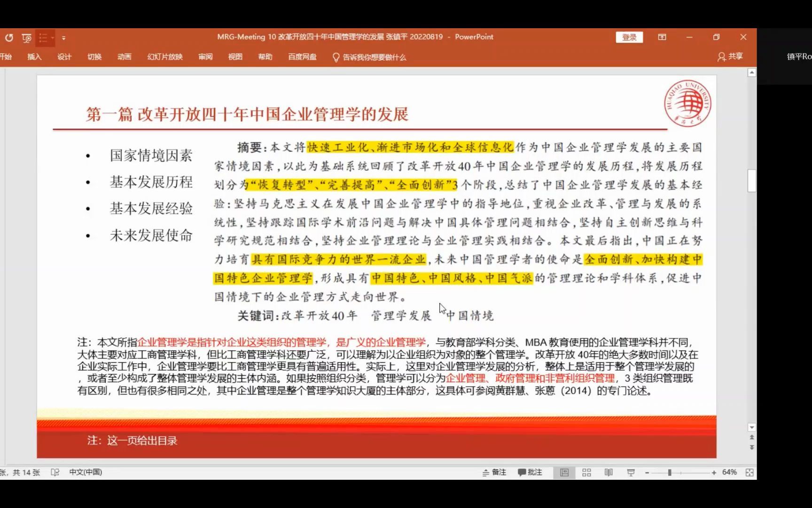Switch to Reading view icon
The height and width of the screenshot is (508, 812).
(609, 472)
